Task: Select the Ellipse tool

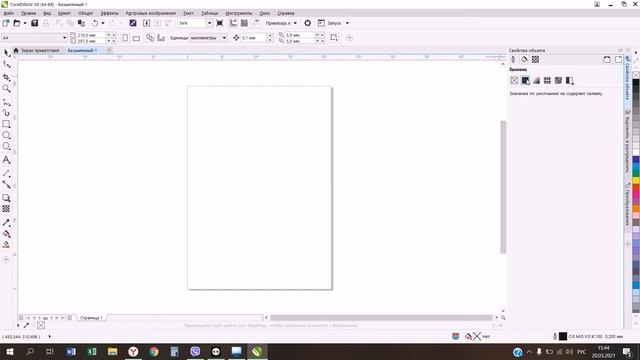Action: point(6,135)
